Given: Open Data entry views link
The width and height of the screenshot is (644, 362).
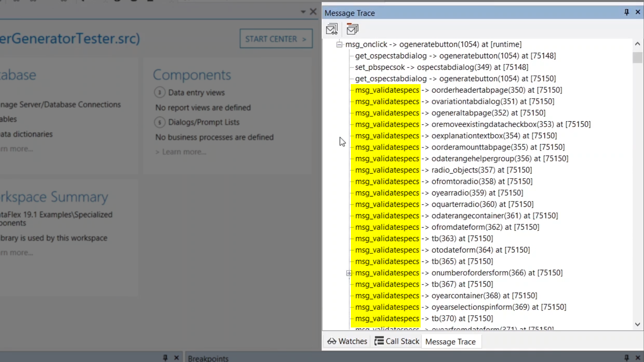Looking at the screenshot, I should click(x=196, y=93).
